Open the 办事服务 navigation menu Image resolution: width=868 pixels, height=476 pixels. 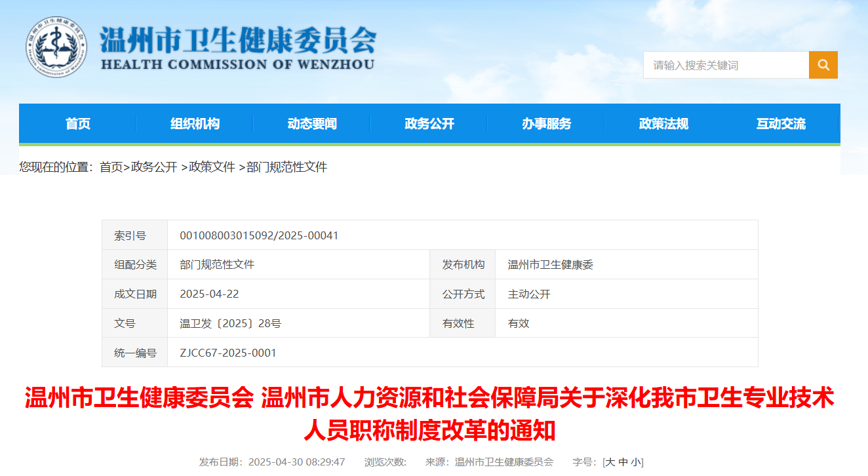point(546,123)
